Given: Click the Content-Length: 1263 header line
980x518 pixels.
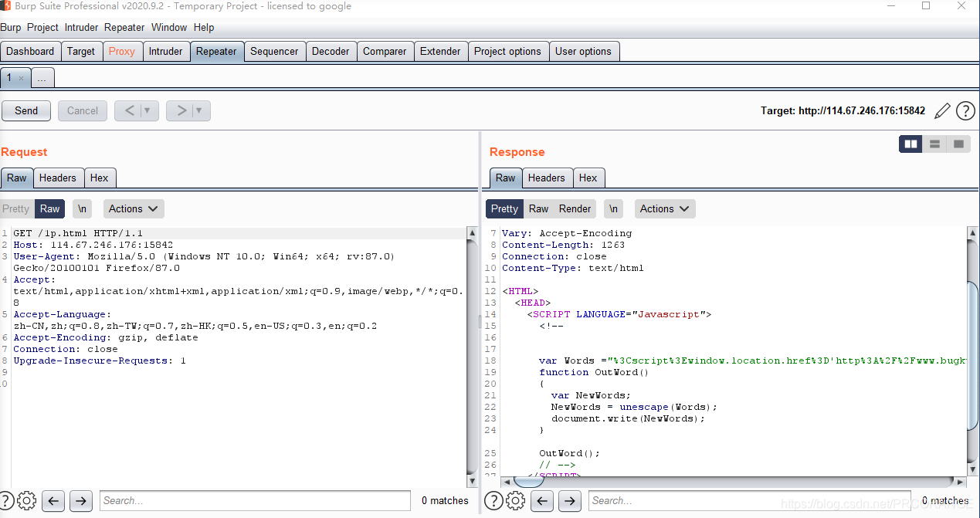Looking at the screenshot, I should (564, 245).
